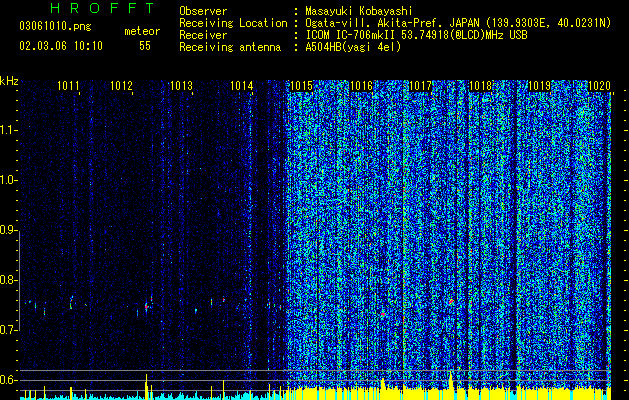Image resolution: width=629 pixels, height=400 pixels.
Task: Click time marker 1012
Action: click(121, 85)
